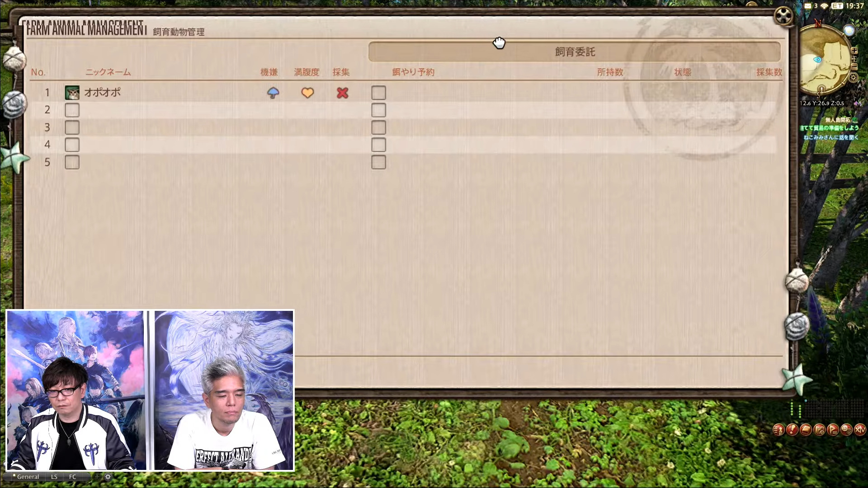Select the オポオポ animal portrait icon
The image size is (868, 488).
72,93
